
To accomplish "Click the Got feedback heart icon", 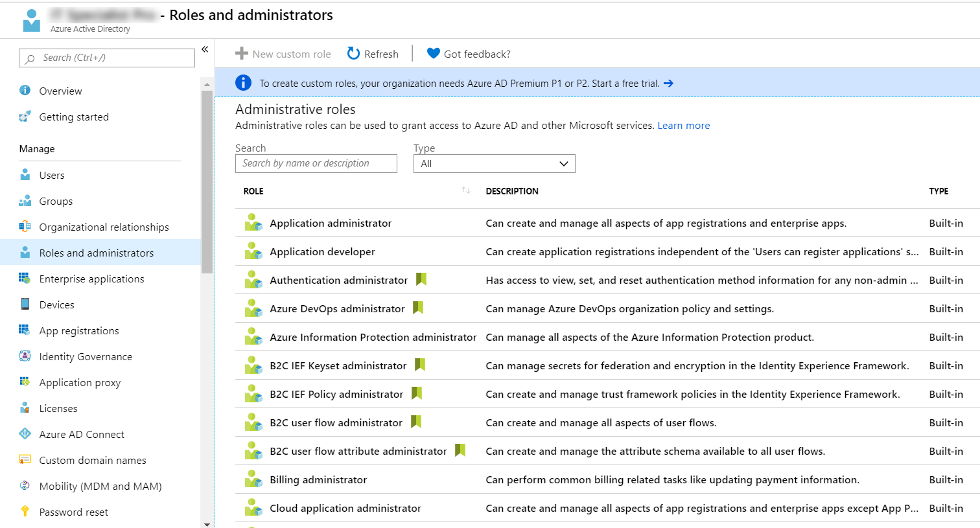I will [434, 54].
